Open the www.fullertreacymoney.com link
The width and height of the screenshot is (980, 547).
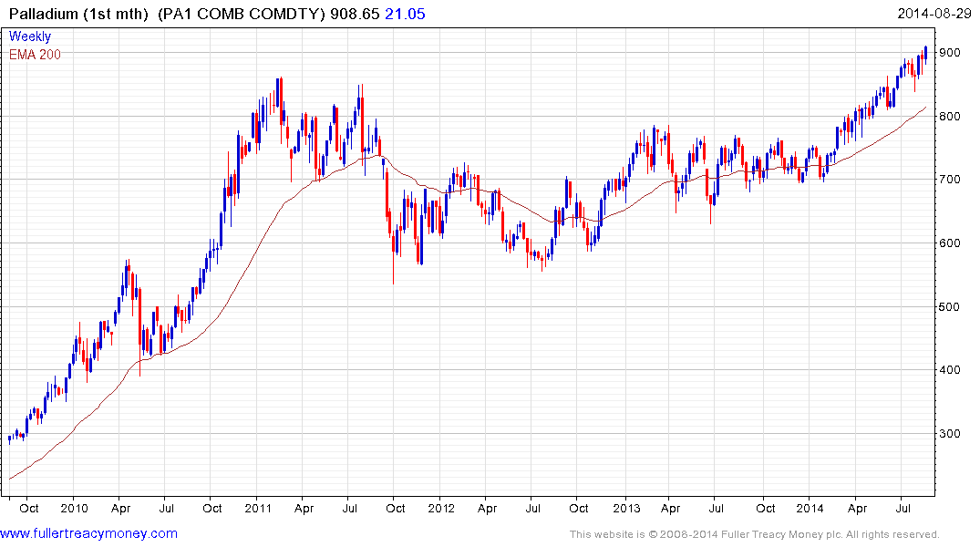coord(88,533)
